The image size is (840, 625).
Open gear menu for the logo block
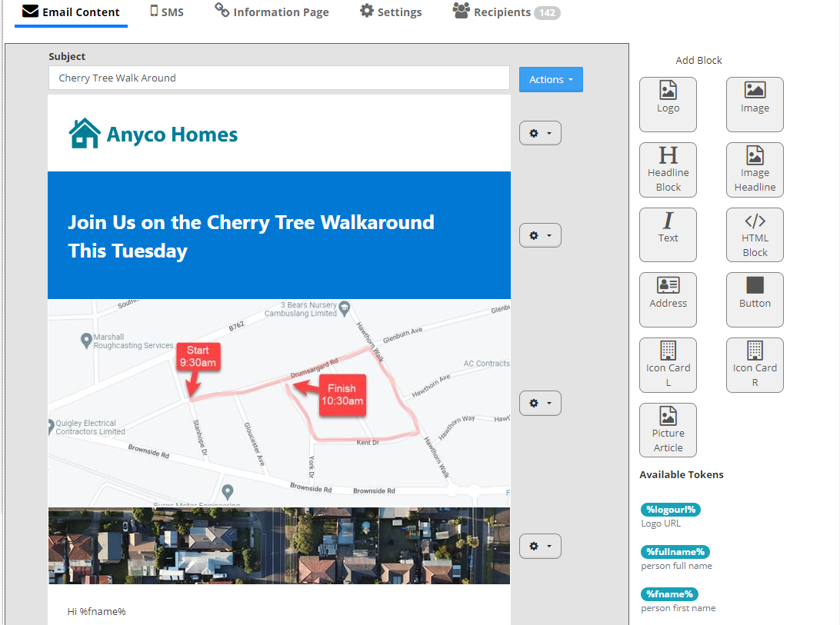tap(540, 133)
